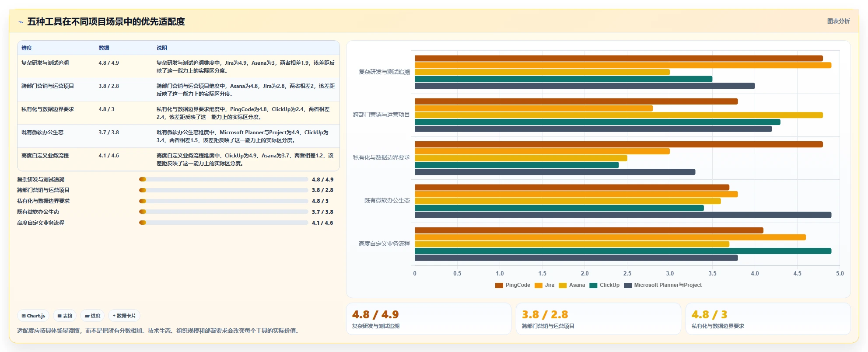Click the 3.8 / 2.8 stat card
The width and height of the screenshot is (868, 352).
(x=598, y=319)
